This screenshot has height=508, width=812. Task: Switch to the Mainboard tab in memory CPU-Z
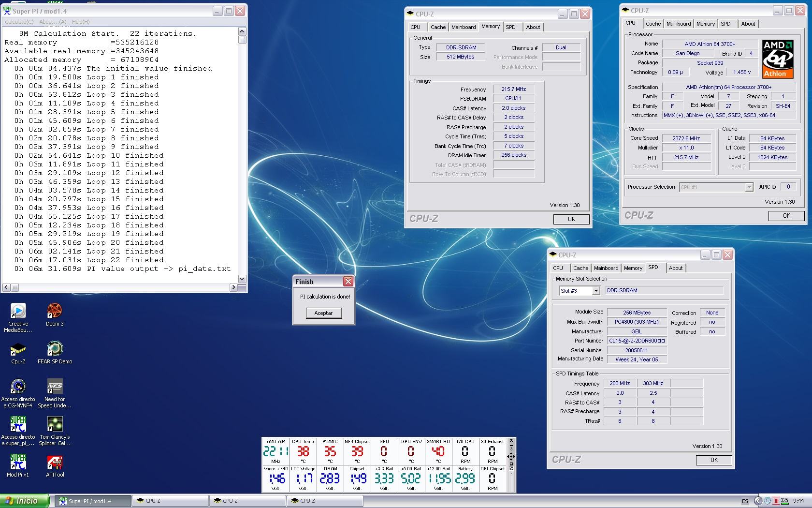tap(463, 27)
